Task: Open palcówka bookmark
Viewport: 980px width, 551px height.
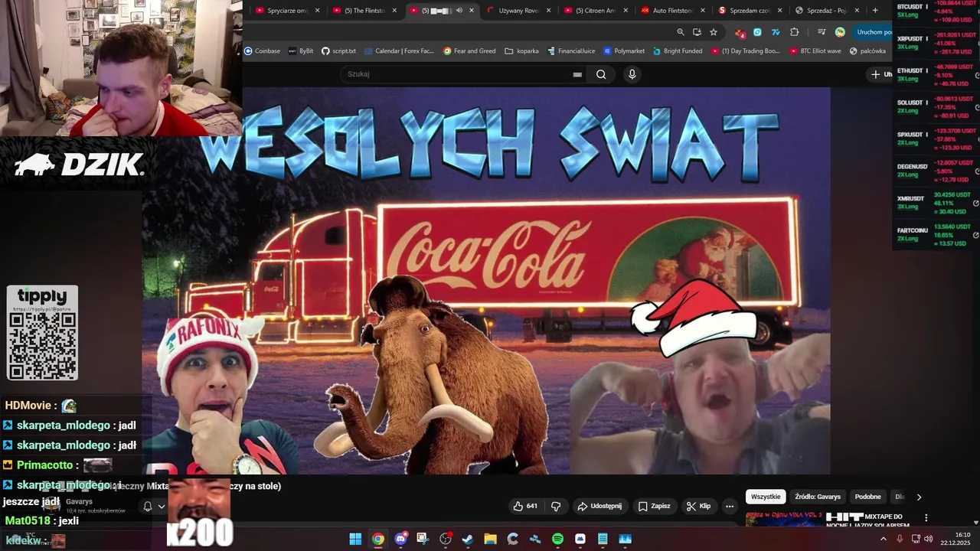Action: tap(867, 51)
